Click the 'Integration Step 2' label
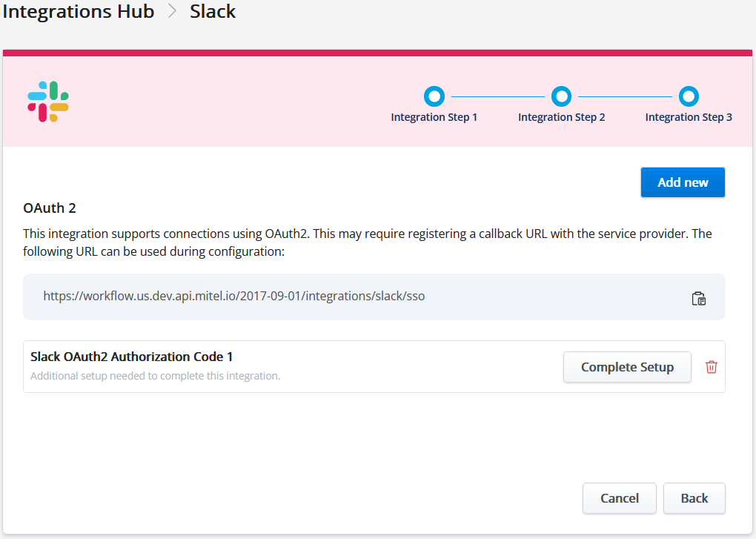The image size is (756, 539). [x=561, y=117]
